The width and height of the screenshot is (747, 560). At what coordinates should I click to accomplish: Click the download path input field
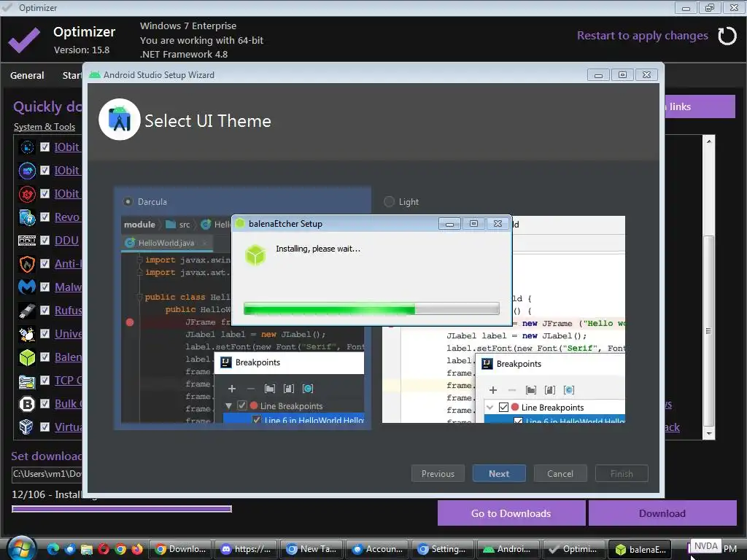[x=47, y=474]
